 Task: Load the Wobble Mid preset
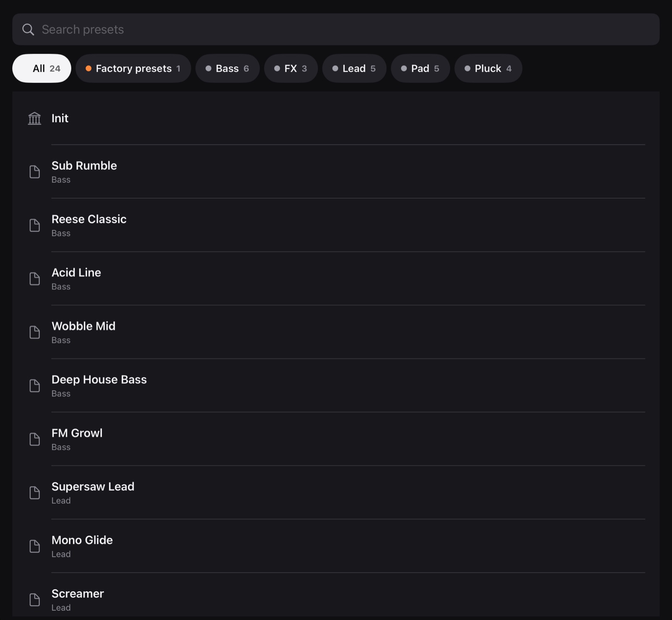tap(336, 332)
